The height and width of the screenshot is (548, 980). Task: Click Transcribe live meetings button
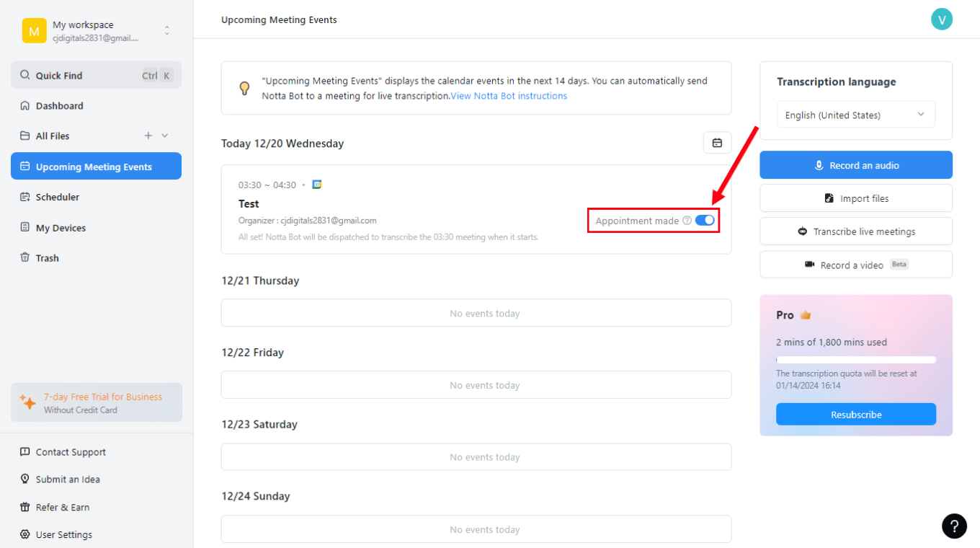pos(856,231)
